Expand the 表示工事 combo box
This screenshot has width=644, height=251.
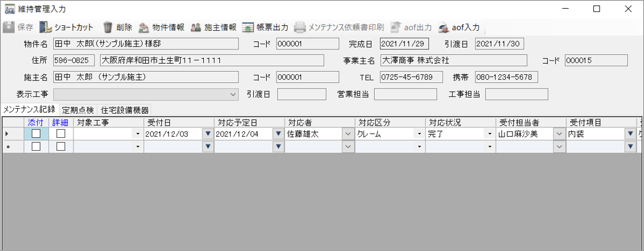233,94
